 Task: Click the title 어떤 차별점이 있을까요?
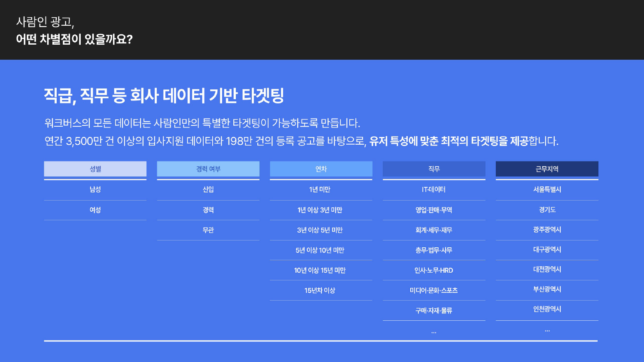[x=74, y=40]
